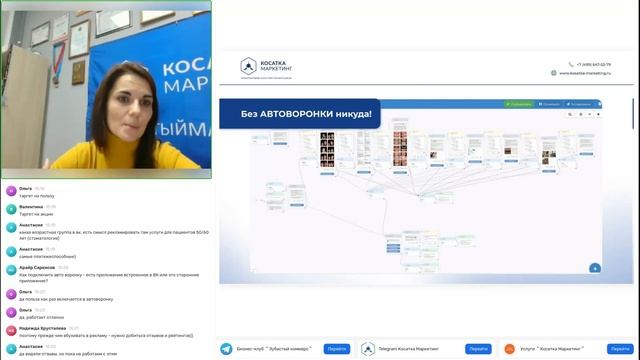Image resolution: width=640 pixels, height=360 pixels.
Task: Click the Косатка logo icon beside Telegram Косатка Маркетинг
Action: click(368, 349)
